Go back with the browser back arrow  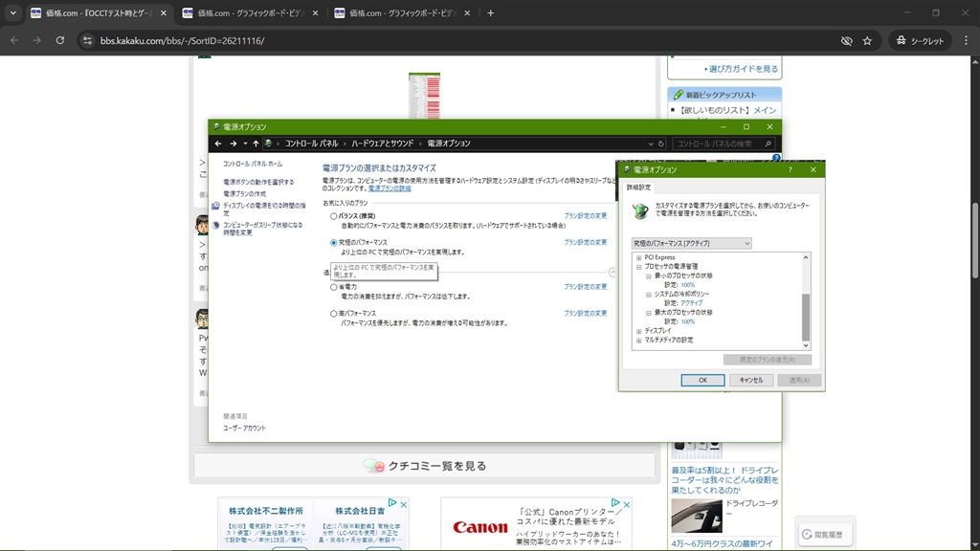pyautogui.click(x=14, y=40)
